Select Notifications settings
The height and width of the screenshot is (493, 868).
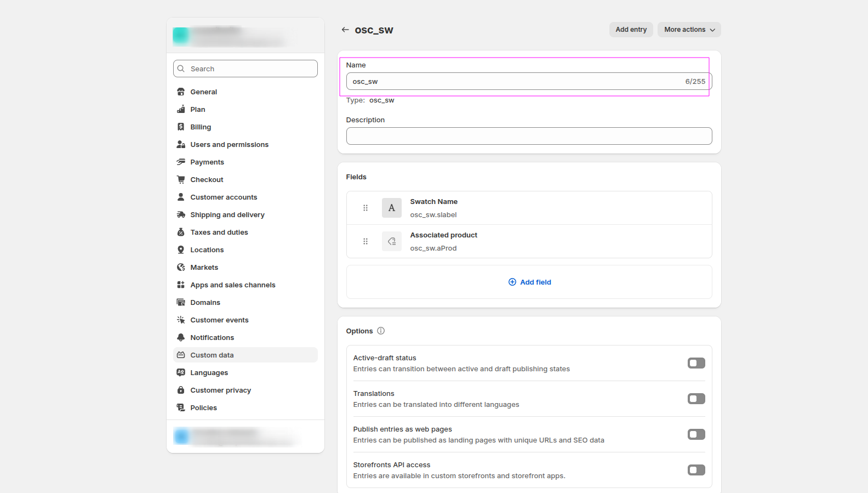click(245, 337)
